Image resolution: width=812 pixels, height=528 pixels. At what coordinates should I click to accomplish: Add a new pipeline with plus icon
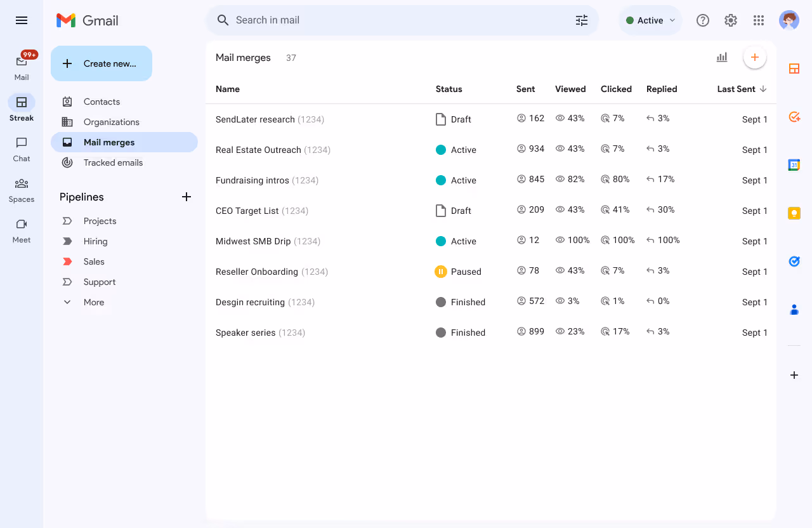pyautogui.click(x=187, y=197)
